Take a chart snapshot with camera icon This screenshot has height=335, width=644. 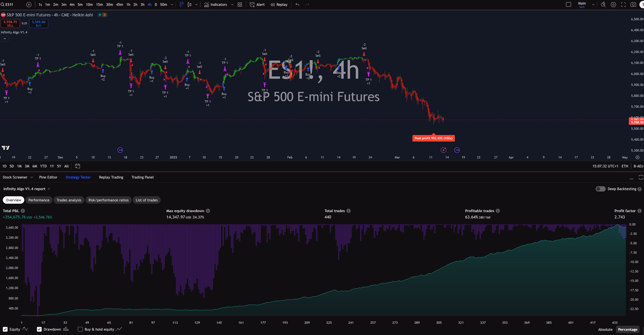[x=633, y=5]
